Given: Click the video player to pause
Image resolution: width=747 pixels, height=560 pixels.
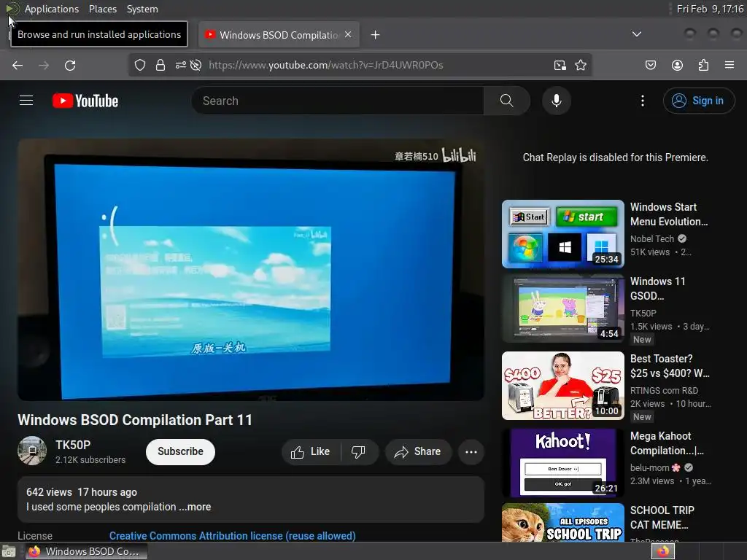Looking at the screenshot, I should 251,270.
